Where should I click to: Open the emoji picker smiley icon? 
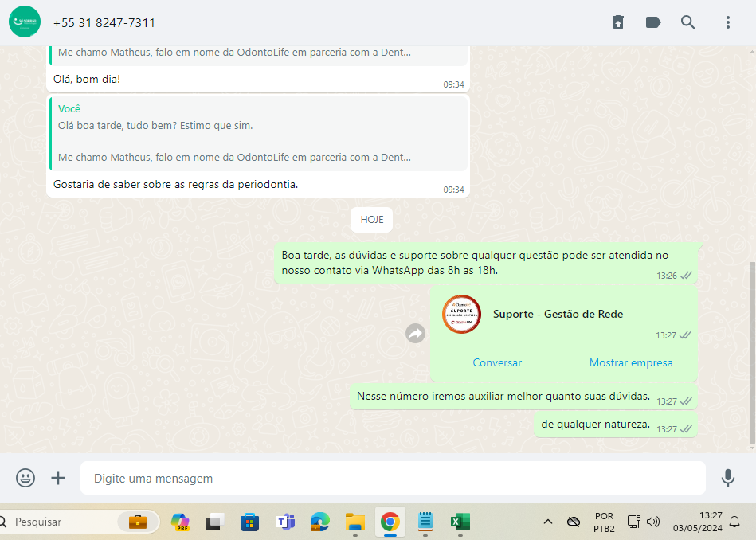[25, 478]
